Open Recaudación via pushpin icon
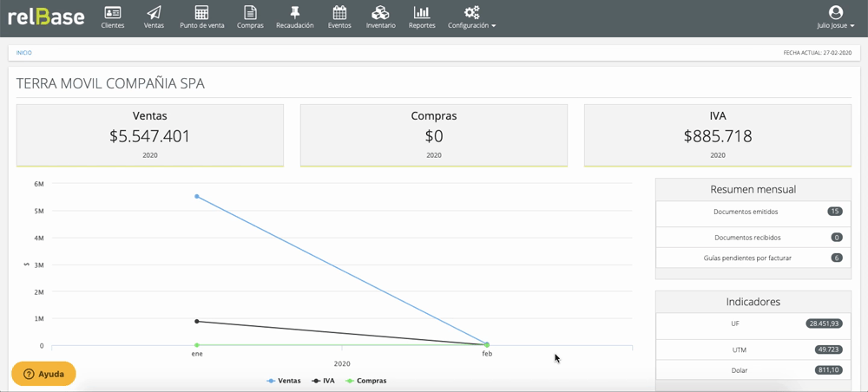Viewport: 868px width, 392px height. [295, 17]
